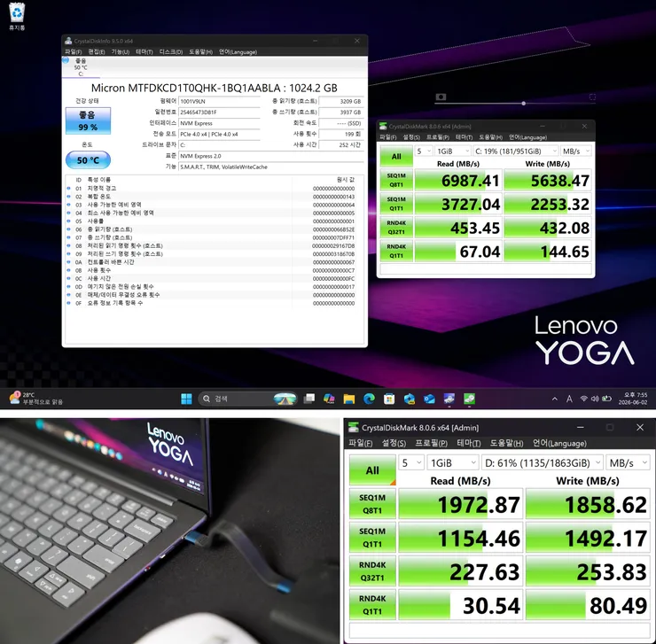The height and width of the screenshot is (644, 656).
Task: Click status dot of SMART row 0F
Action: [68, 303]
